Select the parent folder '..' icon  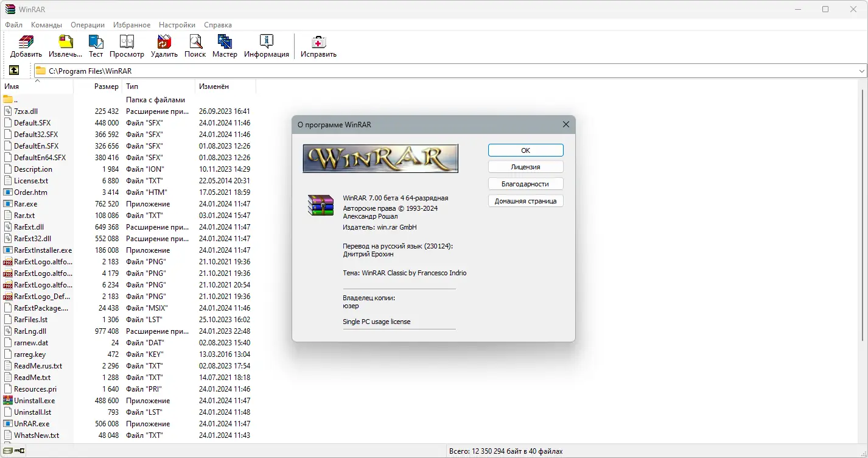pos(8,100)
